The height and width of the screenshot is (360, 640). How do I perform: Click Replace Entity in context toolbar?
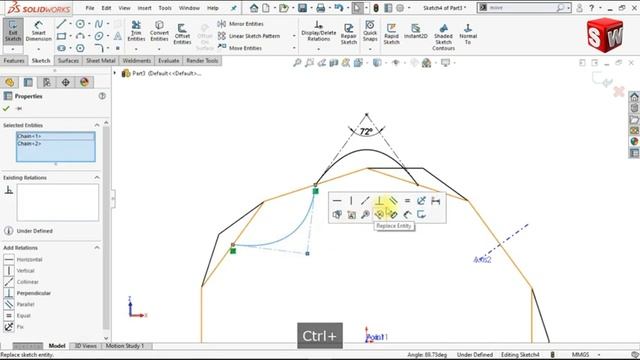coord(379,214)
